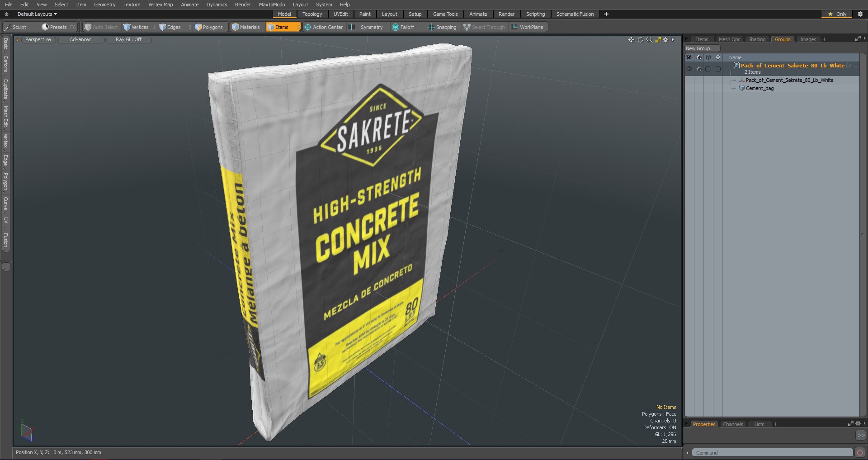Open the Vertex Map menu
This screenshot has height=460, width=868.
tap(160, 5)
